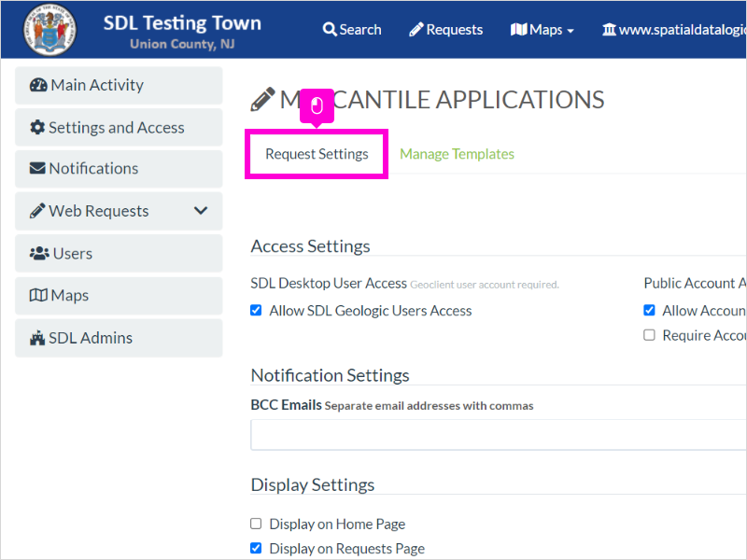The image size is (747, 560).
Task: Click the pencil icon by Mercantile Applications title
Action: [x=262, y=99]
